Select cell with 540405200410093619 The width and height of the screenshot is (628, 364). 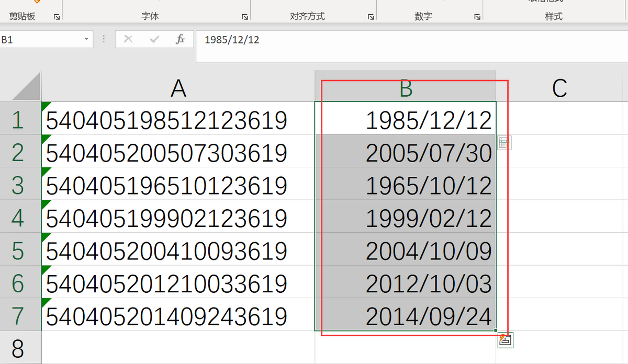click(x=178, y=249)
